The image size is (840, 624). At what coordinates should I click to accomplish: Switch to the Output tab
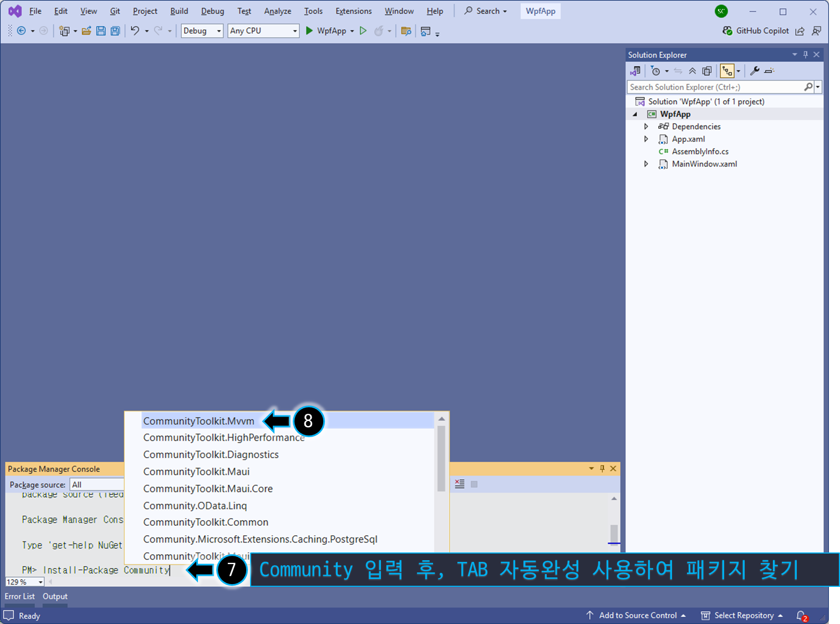pos(55,596)
